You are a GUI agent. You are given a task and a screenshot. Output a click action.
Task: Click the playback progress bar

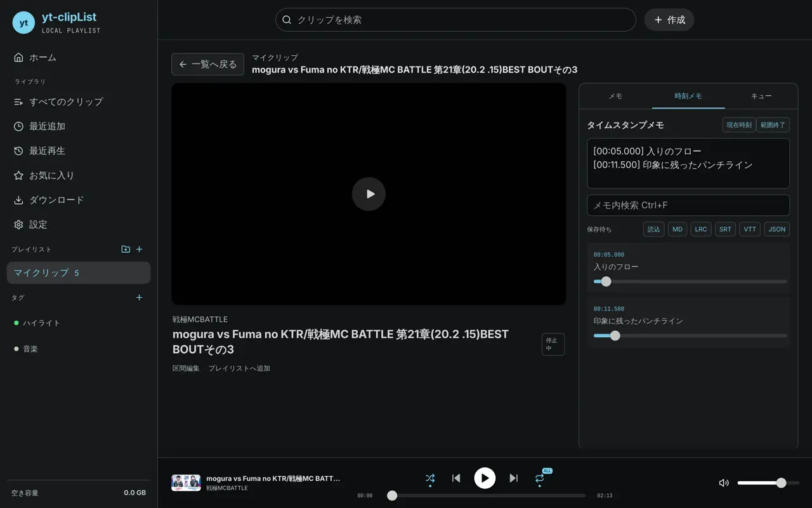(487, 495)
